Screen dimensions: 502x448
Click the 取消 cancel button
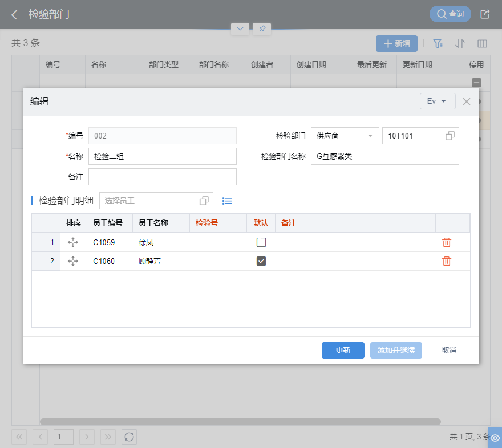point(449,350)
